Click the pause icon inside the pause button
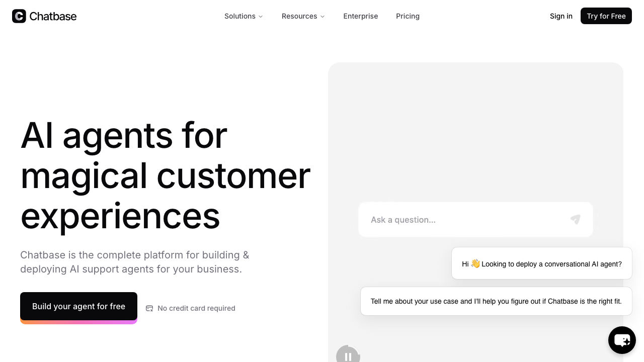 pyautogui.click(x=348, y=356)
